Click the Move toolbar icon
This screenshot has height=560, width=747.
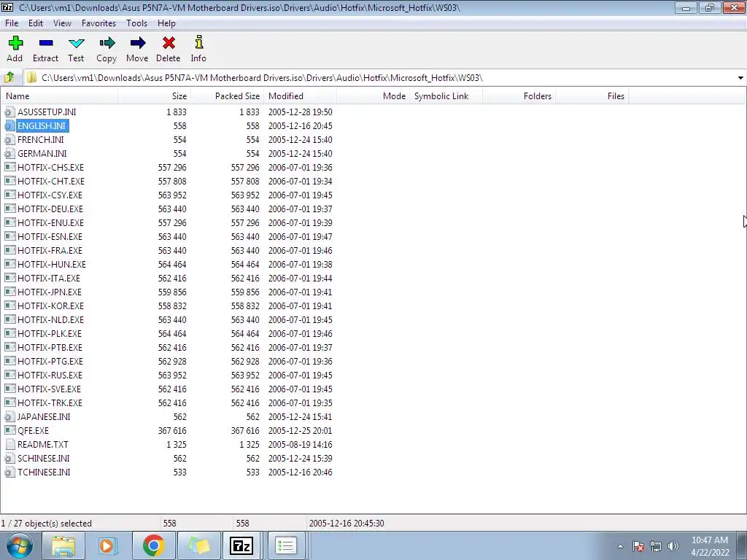pyautogui.click(x=137, y=43)
